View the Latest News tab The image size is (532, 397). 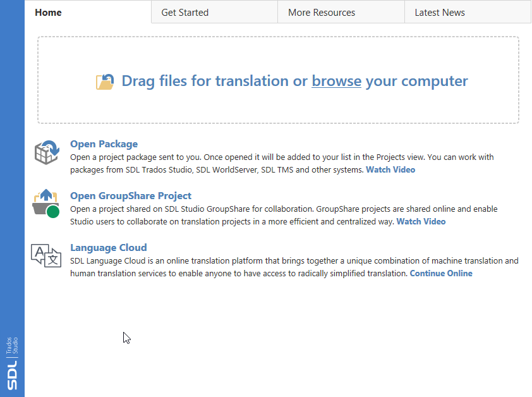[x=468, y=13]
